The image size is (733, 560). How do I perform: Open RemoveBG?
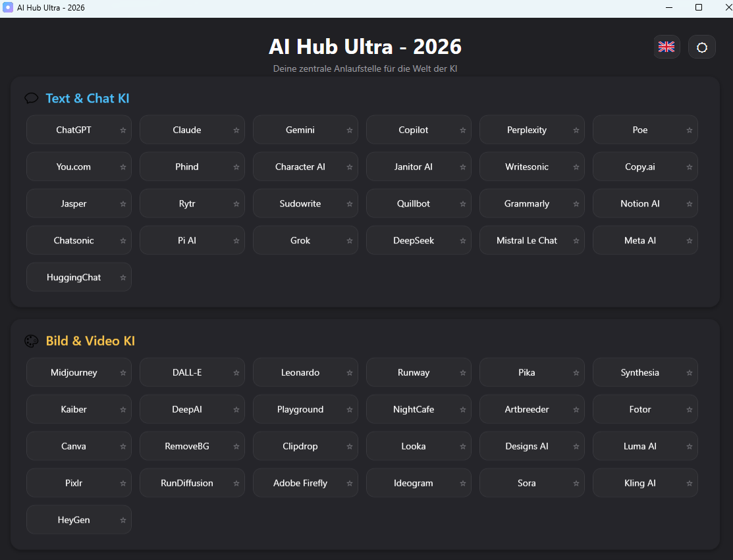coord(192,446)
